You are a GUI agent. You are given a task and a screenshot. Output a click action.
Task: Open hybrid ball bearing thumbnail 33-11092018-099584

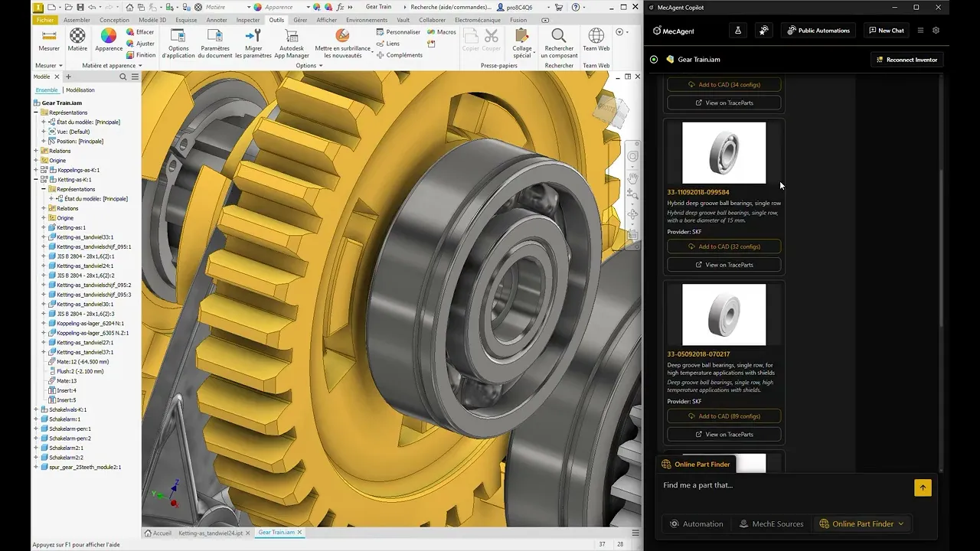724,152
